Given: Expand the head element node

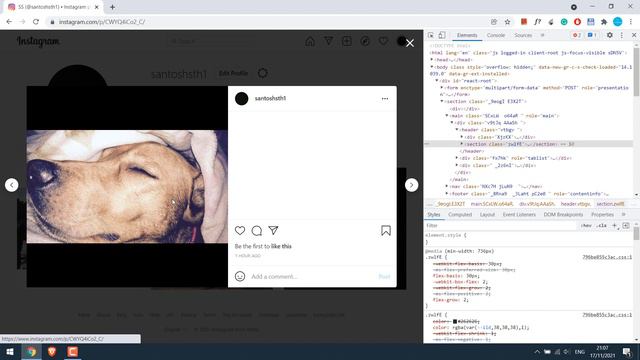Looking at the screenshot, I should click(432, 60).
